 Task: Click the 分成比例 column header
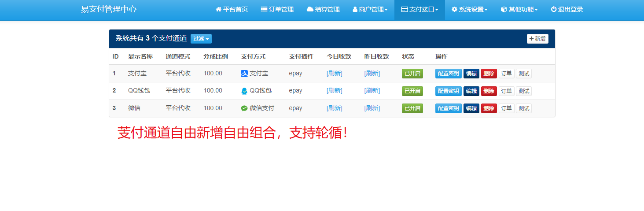point(216,56)
